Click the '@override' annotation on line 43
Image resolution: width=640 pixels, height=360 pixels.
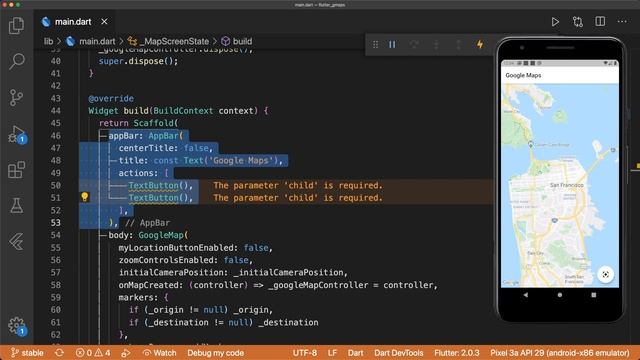click(111, 98)
